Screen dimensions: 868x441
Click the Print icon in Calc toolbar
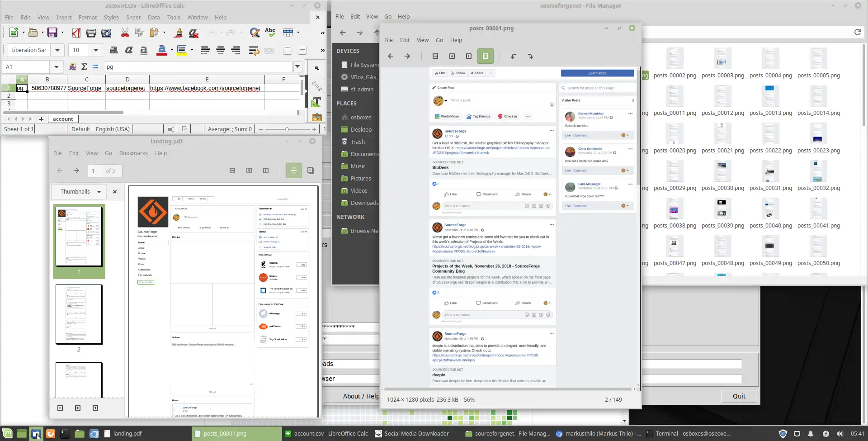pos(91,33)
